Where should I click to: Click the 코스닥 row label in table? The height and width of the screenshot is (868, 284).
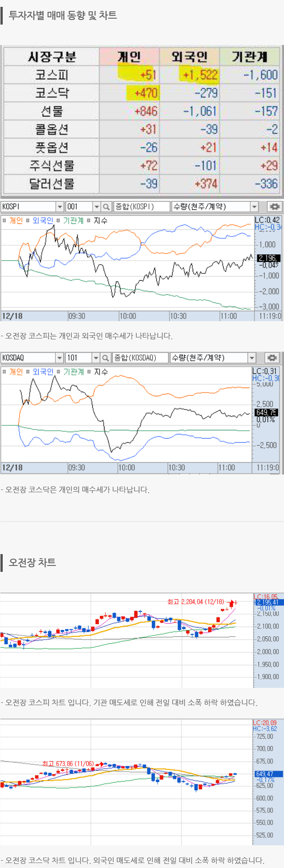tap(51, 93)
